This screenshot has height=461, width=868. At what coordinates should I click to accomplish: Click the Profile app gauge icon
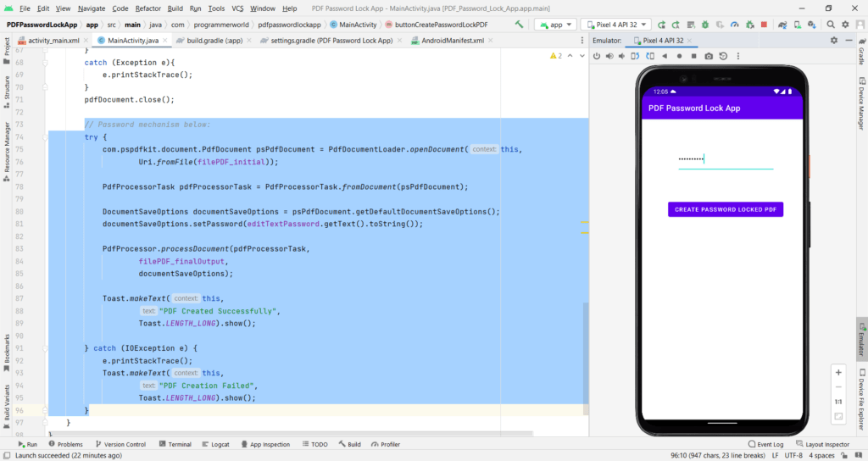[x=735, y=25]
